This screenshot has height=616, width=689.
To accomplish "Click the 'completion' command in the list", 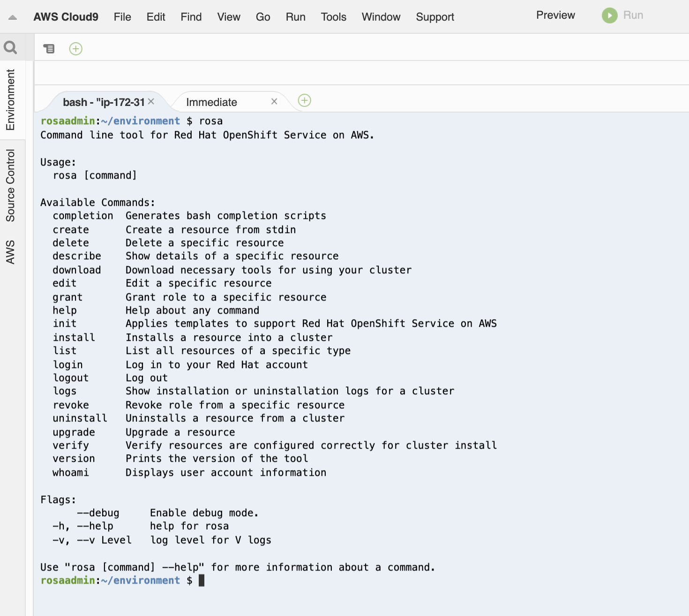I will point(83,216).
